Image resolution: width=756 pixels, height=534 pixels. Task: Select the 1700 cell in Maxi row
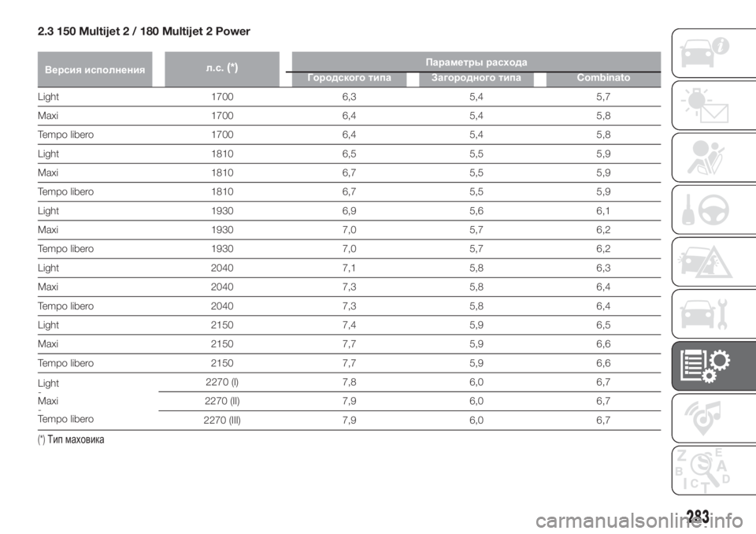[222, 116]
